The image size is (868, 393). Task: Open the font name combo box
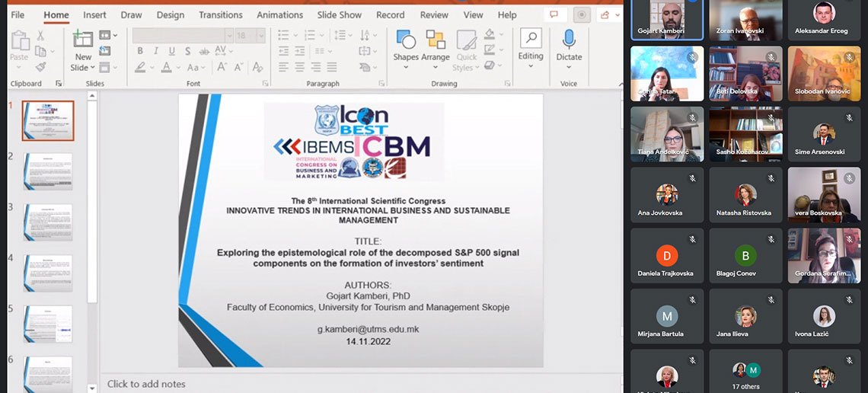(183, 36)
